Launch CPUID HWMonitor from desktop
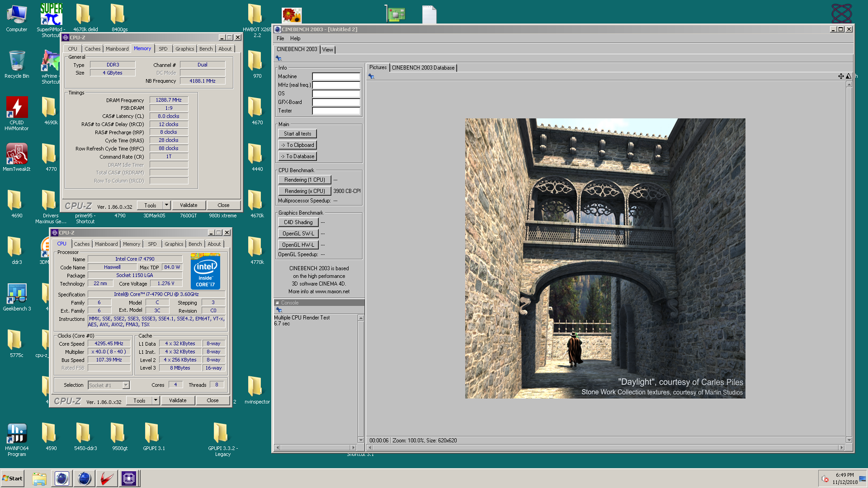Viewport: 868px width, 488px height. tap(17, 114)
